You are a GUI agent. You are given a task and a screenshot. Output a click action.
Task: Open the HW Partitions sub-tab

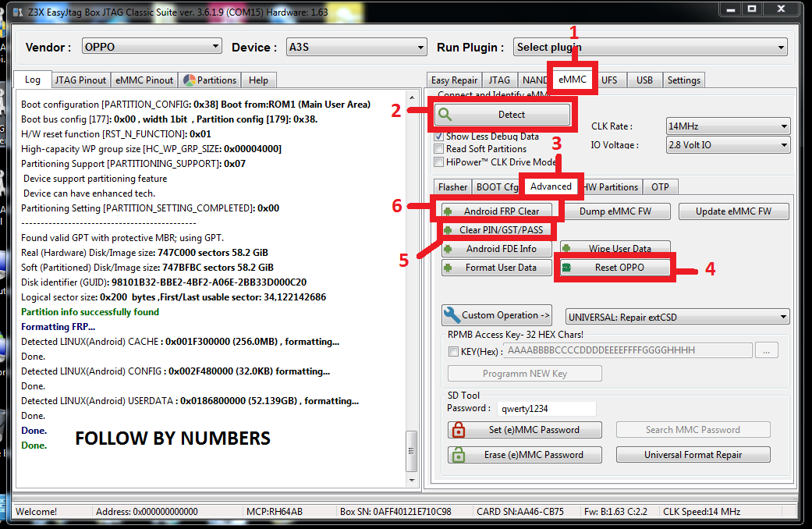(612, 187)
